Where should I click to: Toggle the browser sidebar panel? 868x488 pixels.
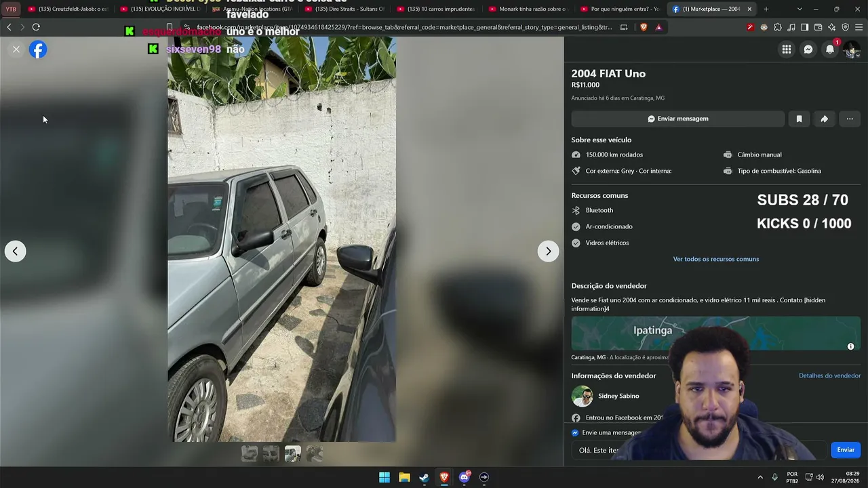click(x=804, y=27)
